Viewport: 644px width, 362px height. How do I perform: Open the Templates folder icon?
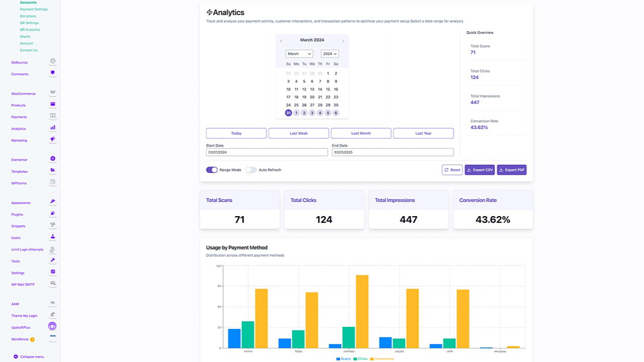point(52,170)
